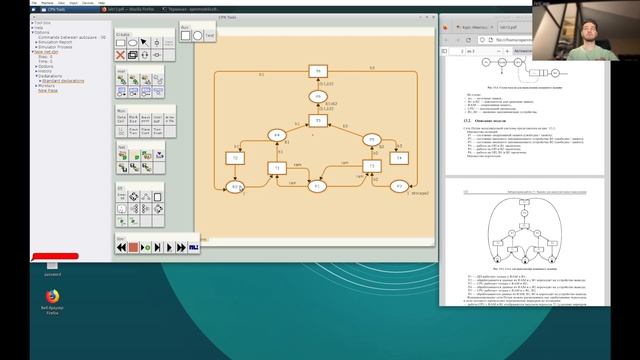Select the ML evaluate tool
The height and width of the screenshot is (360, 640).
(193, 247)
